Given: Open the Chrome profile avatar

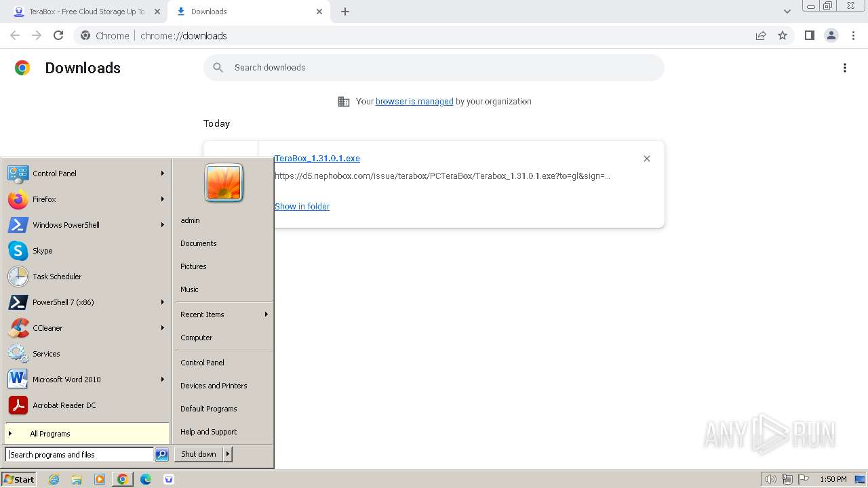Looking at the screenshot, I should pyautogui.click(x=831, y=35).
